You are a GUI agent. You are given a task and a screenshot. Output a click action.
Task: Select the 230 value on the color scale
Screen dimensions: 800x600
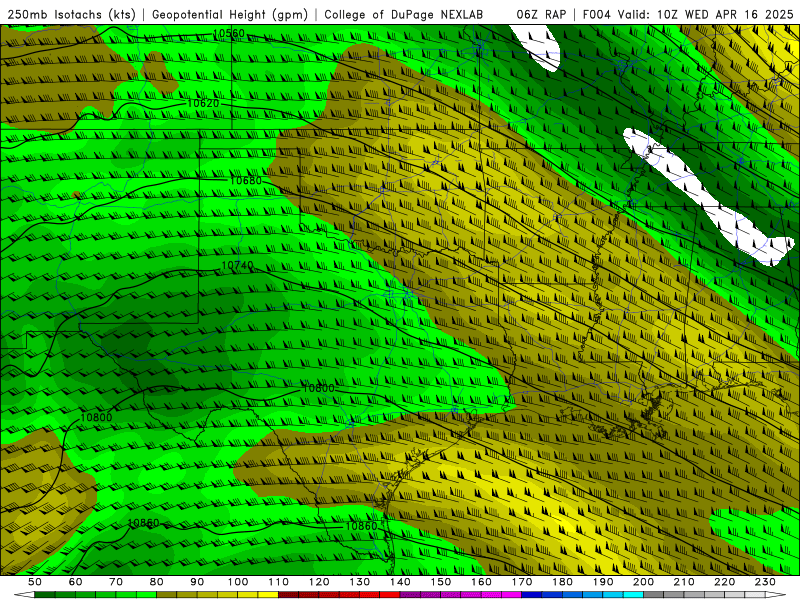coord(765,582)
